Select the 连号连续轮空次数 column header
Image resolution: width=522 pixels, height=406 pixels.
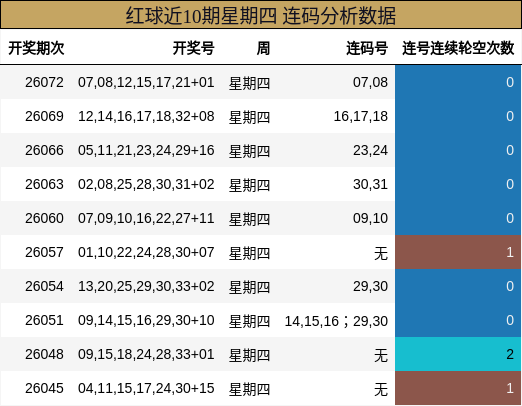[458, 48]
